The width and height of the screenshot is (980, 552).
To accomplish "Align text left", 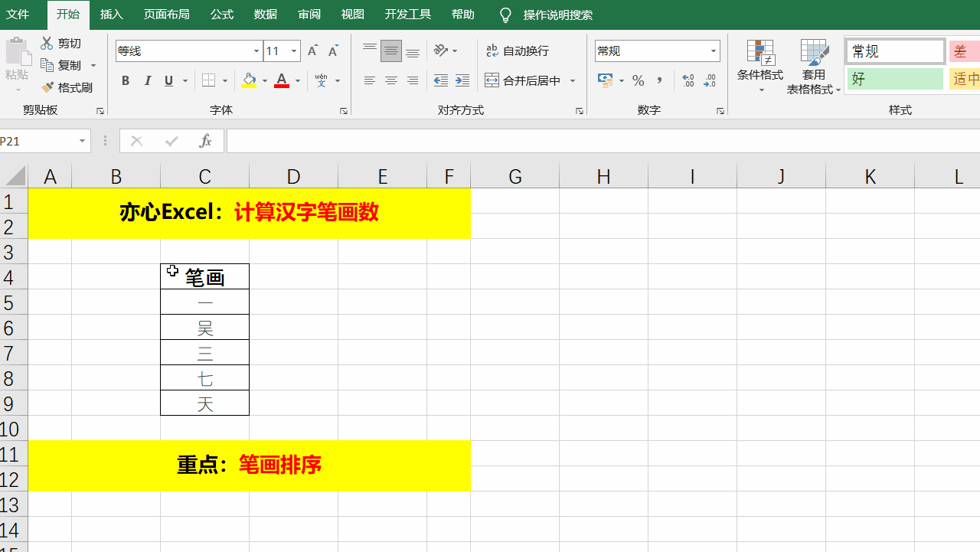I will coord(370,81).
